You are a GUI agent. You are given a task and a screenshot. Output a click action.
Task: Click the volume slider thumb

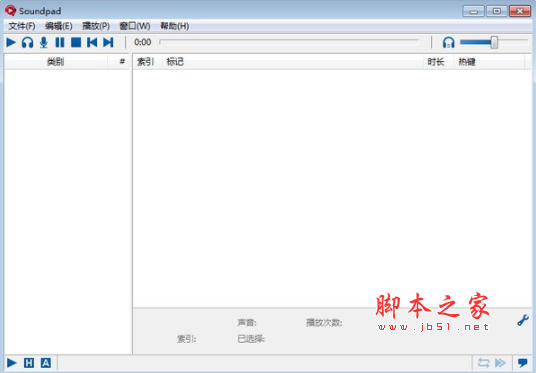click(x=494, y=42)
